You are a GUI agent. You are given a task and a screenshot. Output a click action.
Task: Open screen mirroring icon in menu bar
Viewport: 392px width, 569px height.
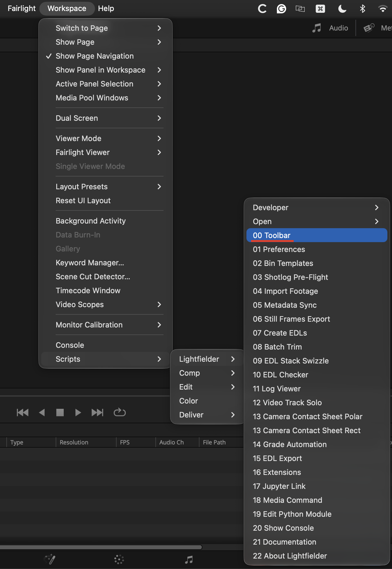300,9
